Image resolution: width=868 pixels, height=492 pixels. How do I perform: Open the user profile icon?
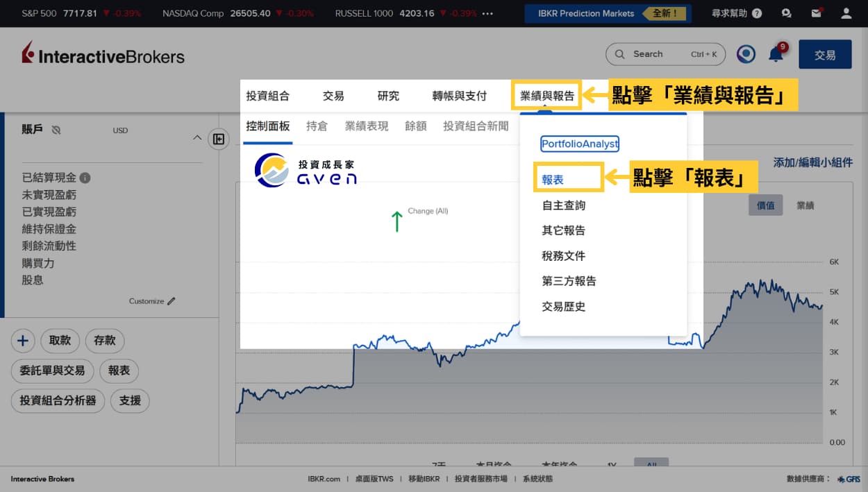[846, 13]
